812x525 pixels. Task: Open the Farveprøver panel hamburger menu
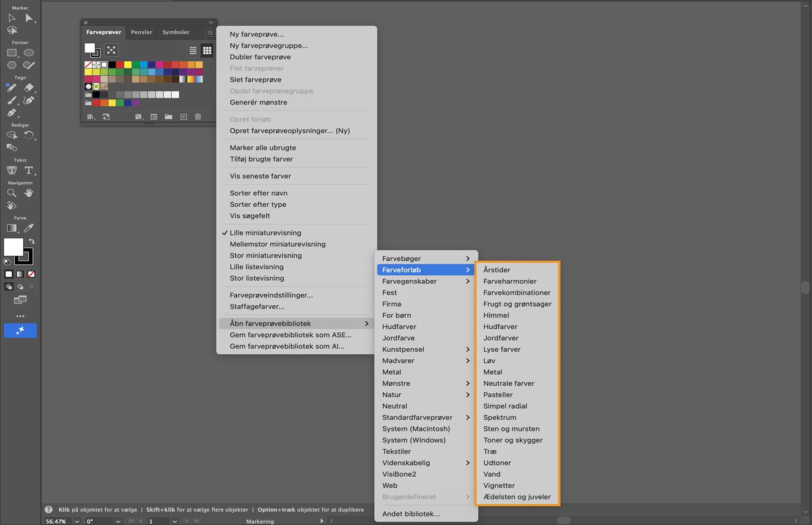pyautogui.click(x=210, y=32)
